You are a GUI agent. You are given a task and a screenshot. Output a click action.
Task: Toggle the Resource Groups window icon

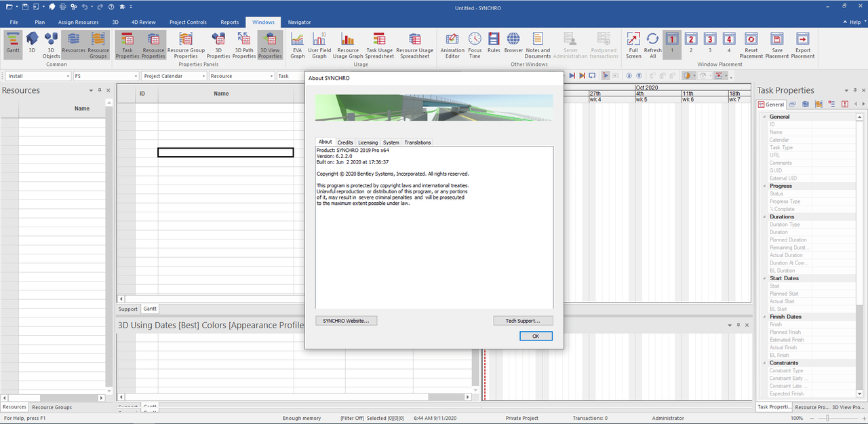point(98,45)
